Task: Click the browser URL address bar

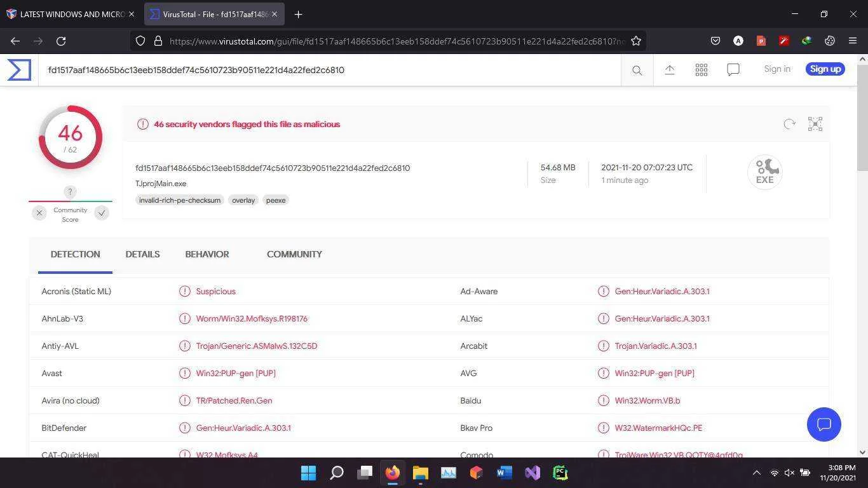Action: 397,41
